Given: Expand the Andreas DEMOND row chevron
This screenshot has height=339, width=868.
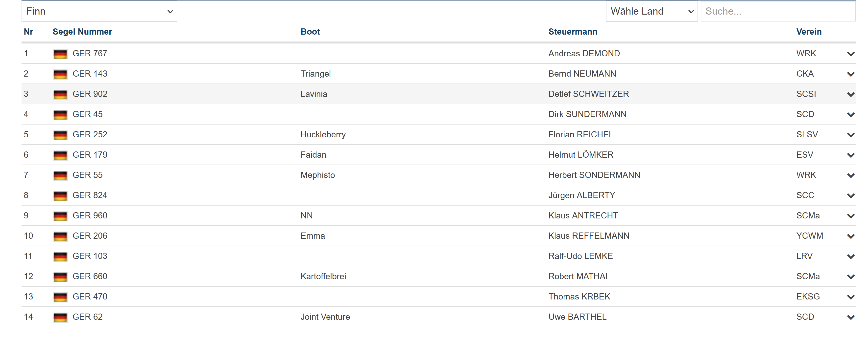Looking at the screenshot, I should pyautogui.click(x=850, y=54).
